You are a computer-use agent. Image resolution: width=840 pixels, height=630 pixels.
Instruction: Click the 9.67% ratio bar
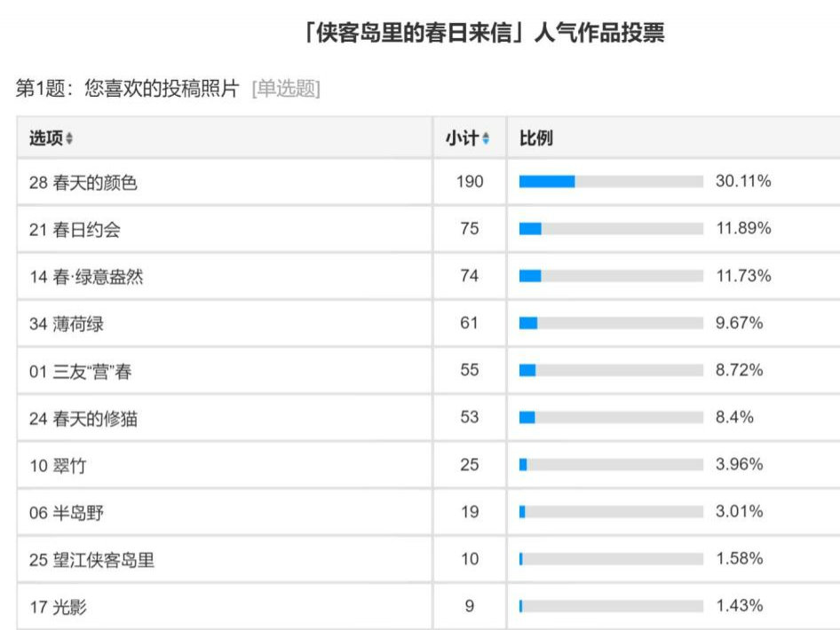pos(611,323)
